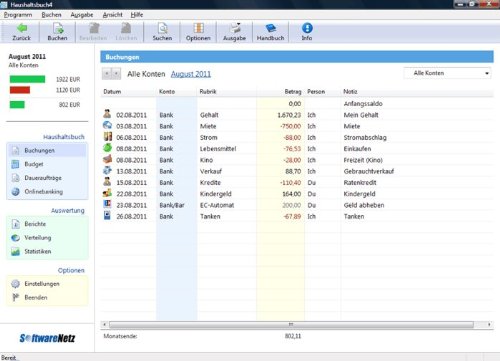Open the Buchen toolbar icon
Image resolution: width=500 pixels, height=361 pixels.
click(x=57, y=32)
